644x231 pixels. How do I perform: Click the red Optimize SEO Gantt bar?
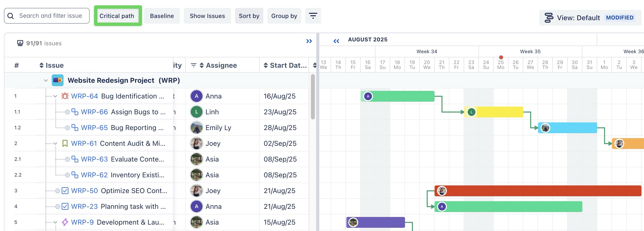click(538, 191)
